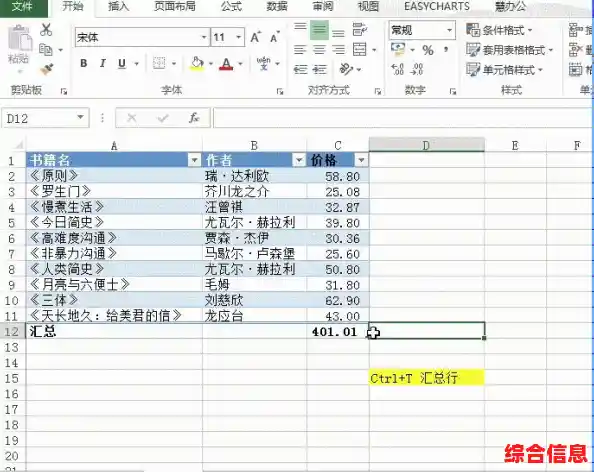Screen dimensions: 594x472
Task: Open the number format dropdown 常规
Action: (449, 30)
